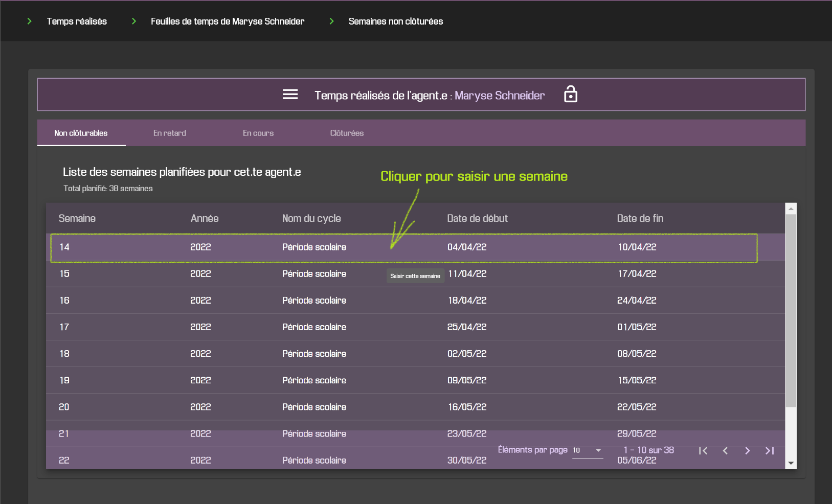Image resolution: width=832 pixels, height=504 pixels.
Task: Click start date 09/05/22
Action: (x=467, y=380)
